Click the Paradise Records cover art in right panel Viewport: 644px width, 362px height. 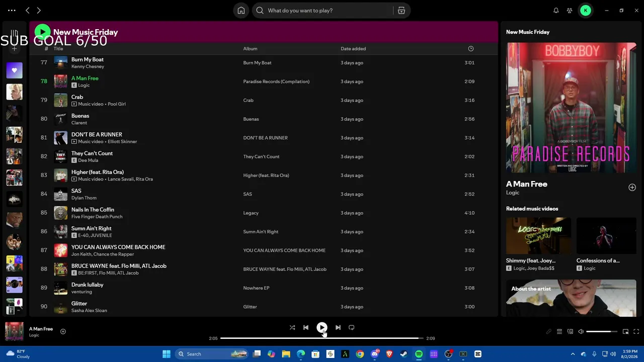coord(571,108)
